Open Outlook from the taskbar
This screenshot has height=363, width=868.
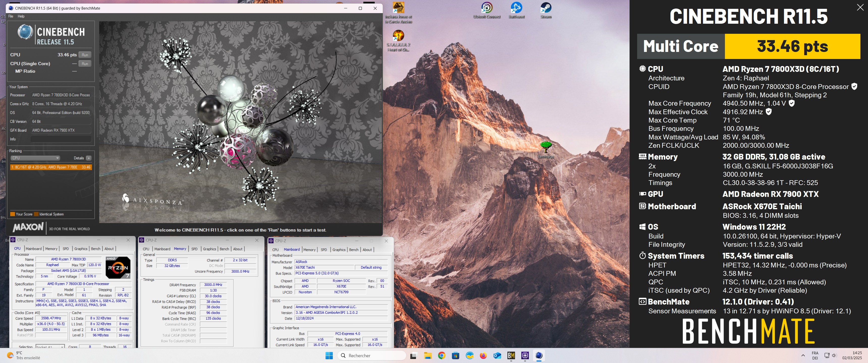[x=497, y=355]
